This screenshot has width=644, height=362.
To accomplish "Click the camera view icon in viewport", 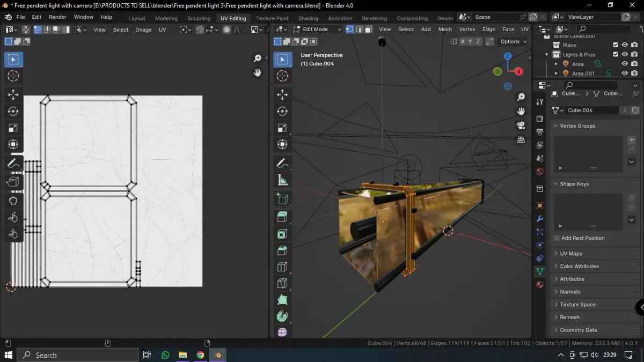I will pyautogui.click(x=521, y=125).
